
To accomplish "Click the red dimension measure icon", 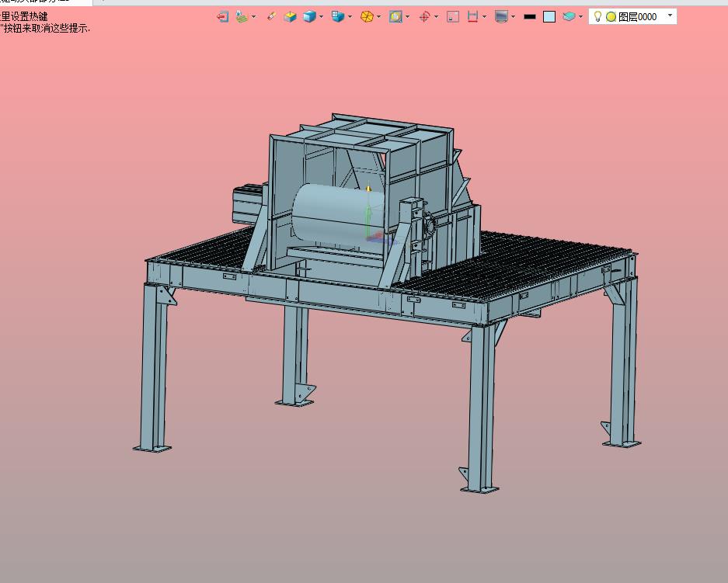I will [x=472, y=17].
